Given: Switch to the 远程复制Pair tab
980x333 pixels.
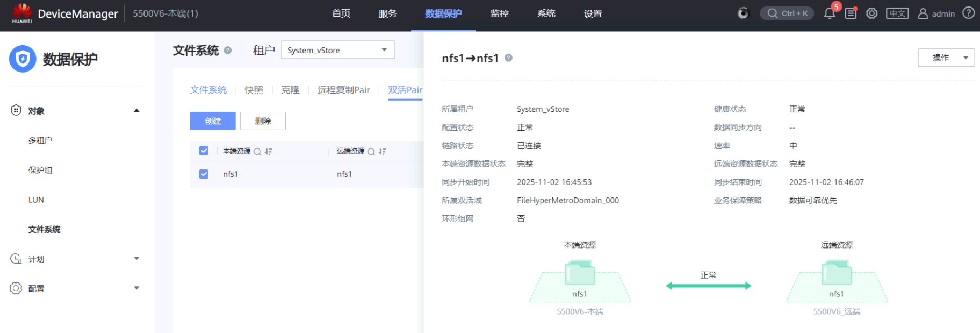Looking at the screenshot, I should (343, 90).
